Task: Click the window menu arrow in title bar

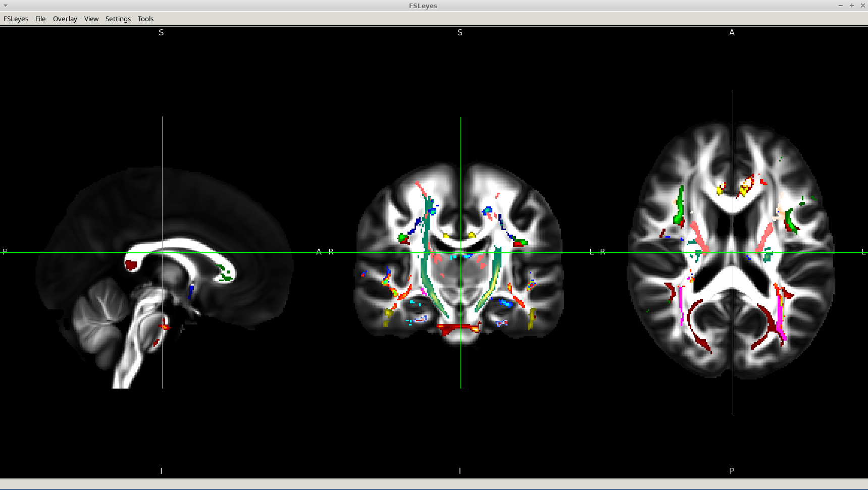Action: 6,6
